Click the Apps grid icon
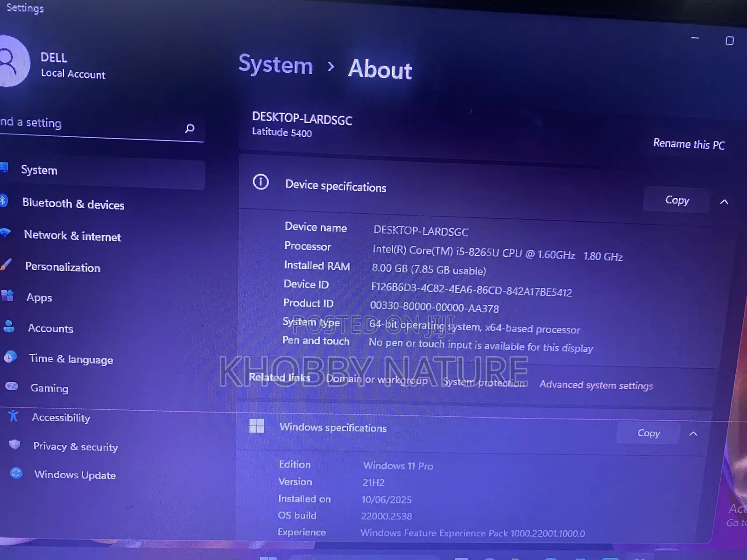This screenshot has height=560, width=747. click(x=7, y=295)
